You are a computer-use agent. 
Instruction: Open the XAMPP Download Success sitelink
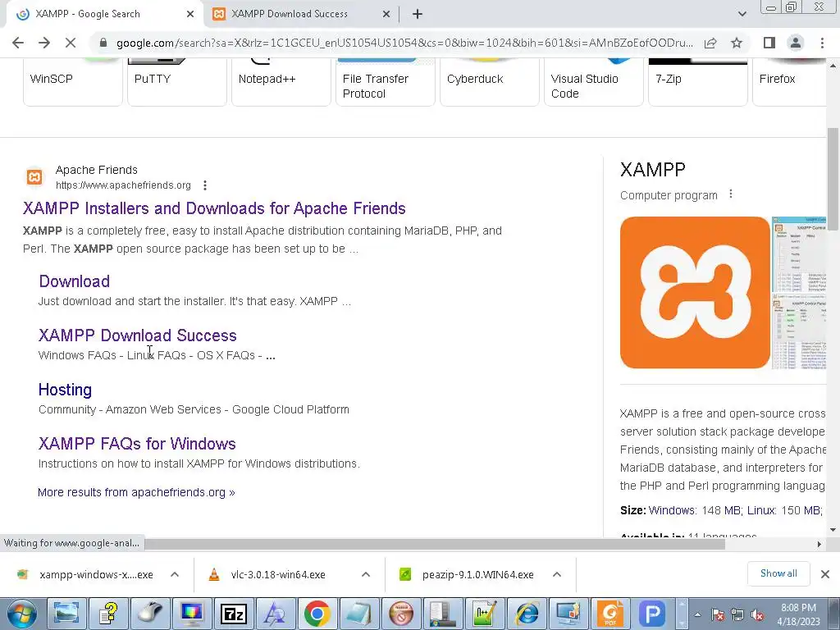click(138, 336)
